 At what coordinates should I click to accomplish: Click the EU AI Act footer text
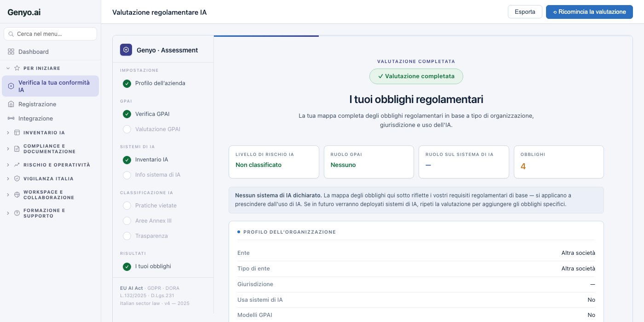point(132,288)
